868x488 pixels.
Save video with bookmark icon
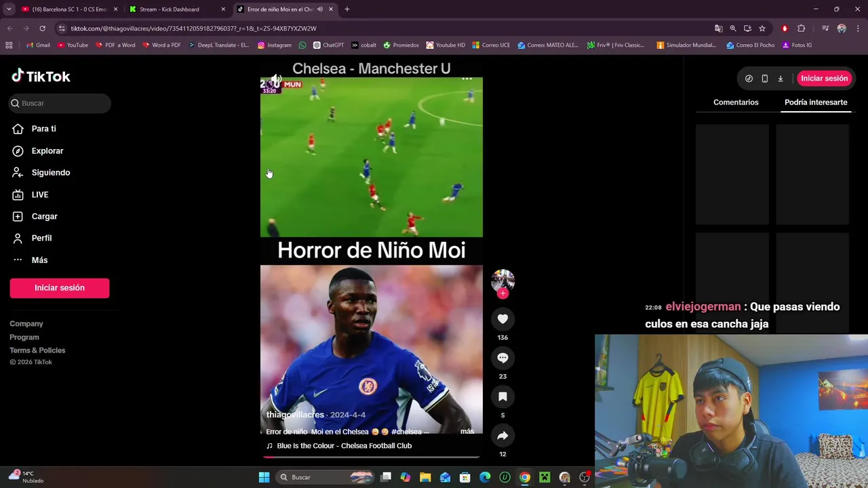pos(502,396)
